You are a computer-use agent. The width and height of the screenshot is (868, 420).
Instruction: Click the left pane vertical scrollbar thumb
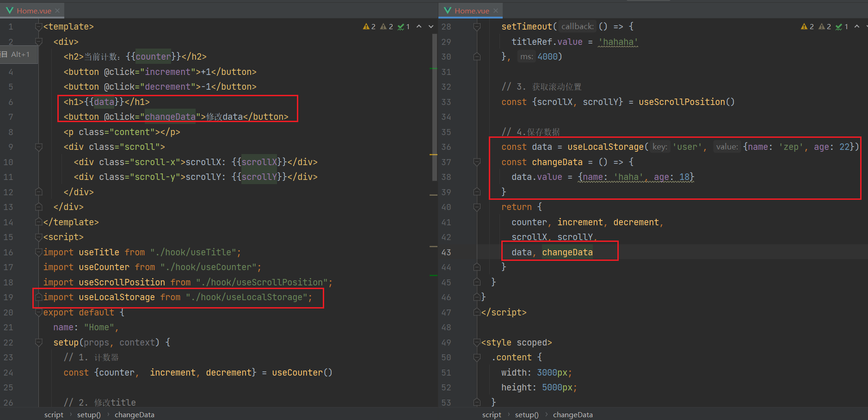(x=434, y=106)
